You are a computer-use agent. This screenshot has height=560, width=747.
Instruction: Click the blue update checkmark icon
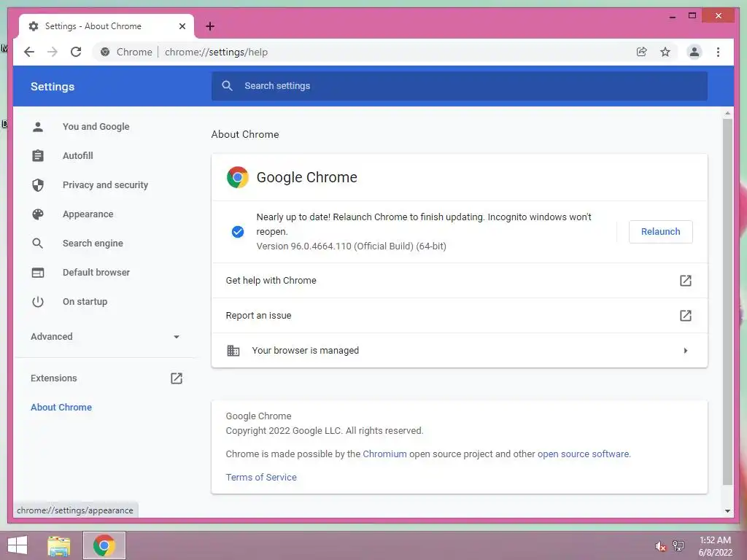click(238, 232)
